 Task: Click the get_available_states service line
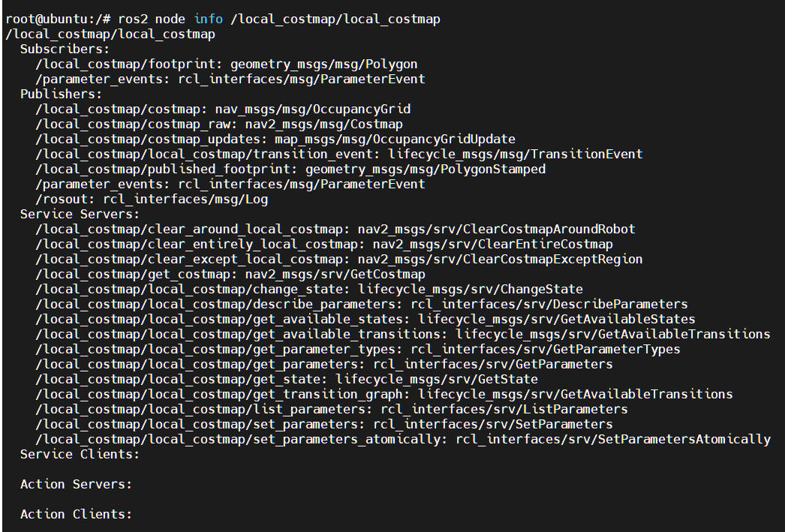tap(365, 320)
